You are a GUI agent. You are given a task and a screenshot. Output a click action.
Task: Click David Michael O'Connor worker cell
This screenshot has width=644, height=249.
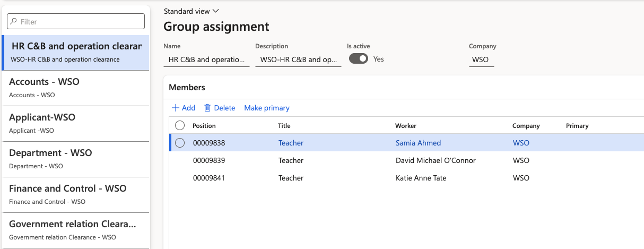click(x=436, y=160)
